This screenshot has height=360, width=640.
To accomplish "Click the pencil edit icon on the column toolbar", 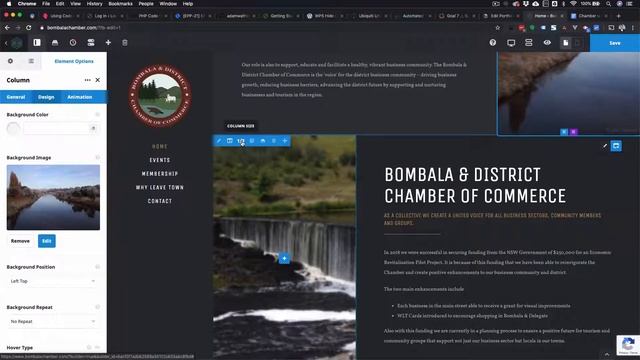I will [x=219, y=140].
